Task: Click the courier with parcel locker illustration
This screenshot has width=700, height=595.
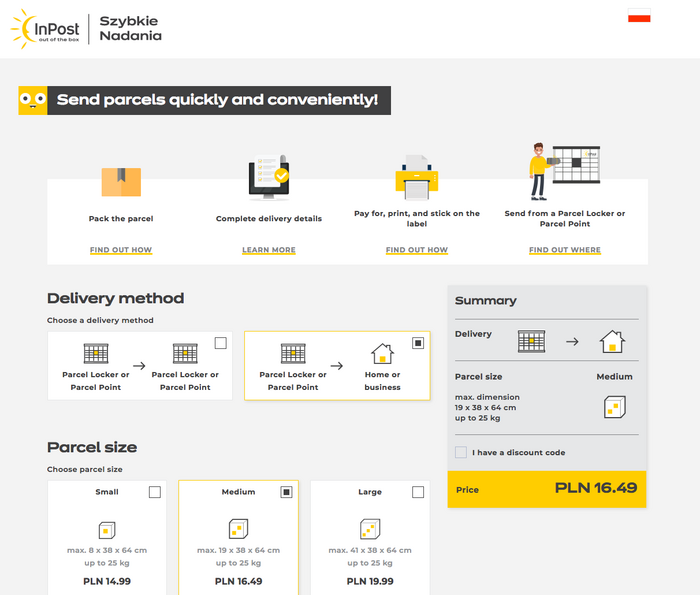Action: click(x=565, y=171)
